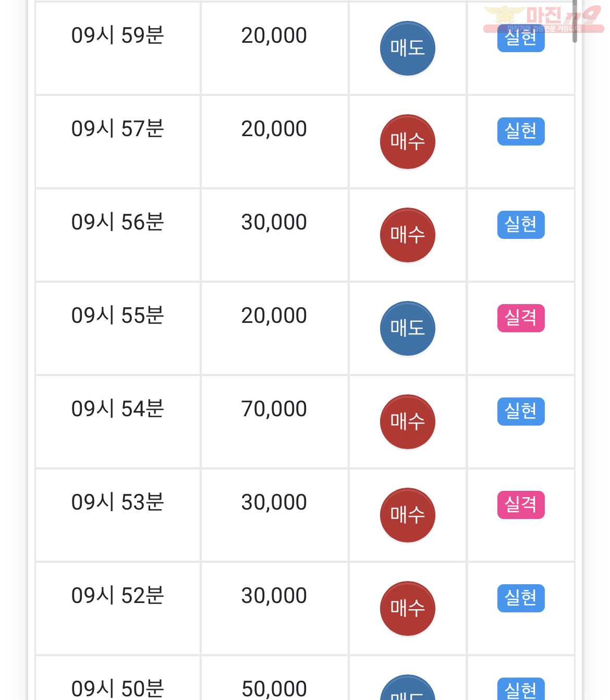This screenshot has width=610, height=700.
Task: Select the 실현 badge in the 09시 56분 row
Action: pos(521,225)
